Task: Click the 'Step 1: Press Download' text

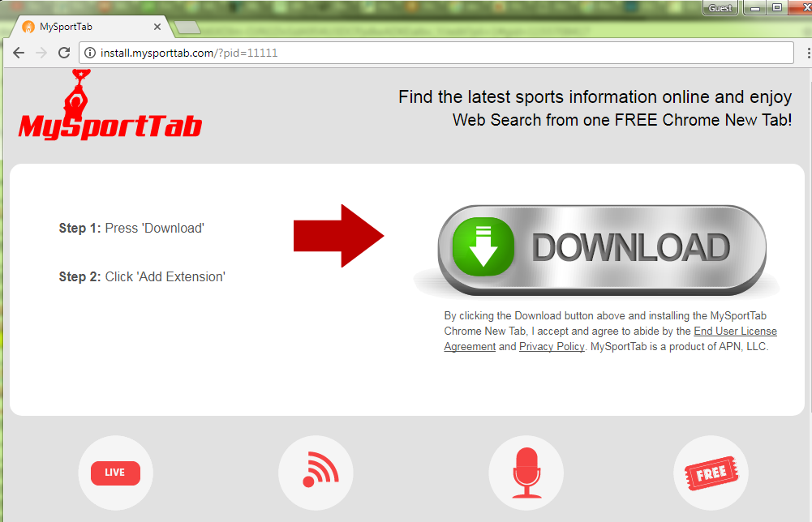Action: coord(131,228)
